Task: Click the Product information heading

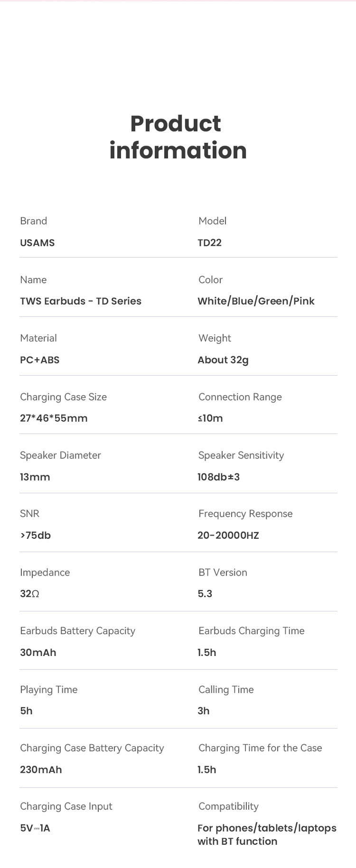Action: [x=178, y=137]
